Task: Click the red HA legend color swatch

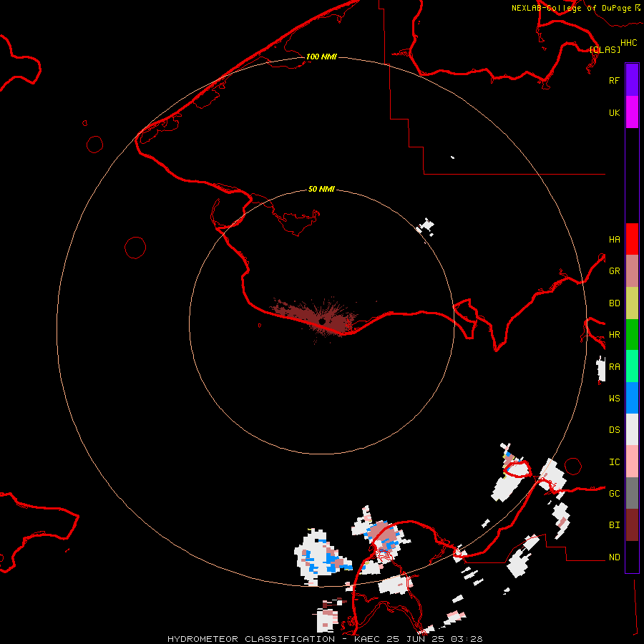Action: click(x=632, y=239)
